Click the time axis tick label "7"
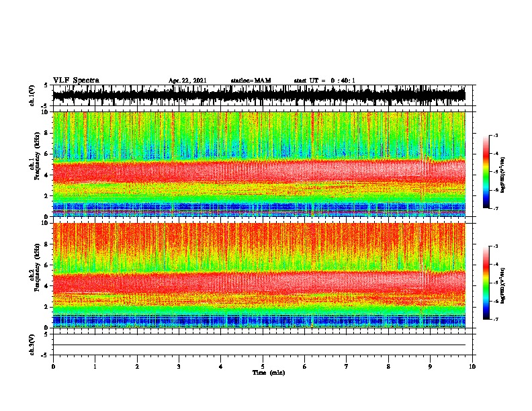The image size is (532, 411). point(347,367)
